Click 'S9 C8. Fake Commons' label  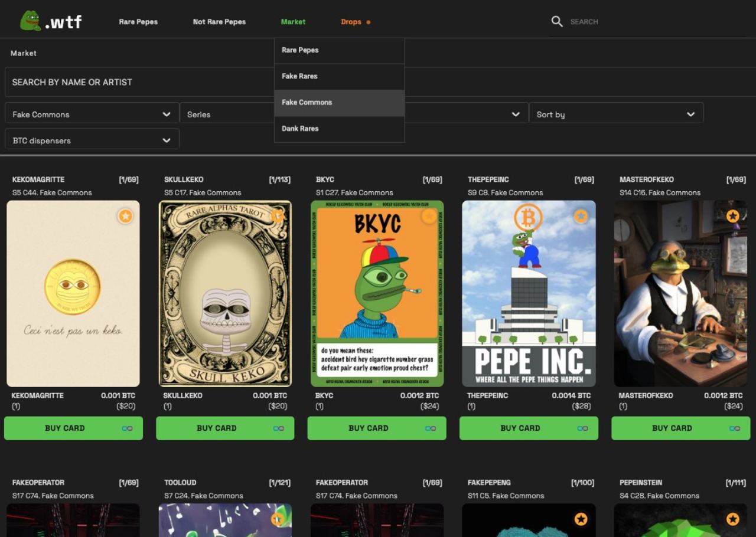tap(506, 193)
